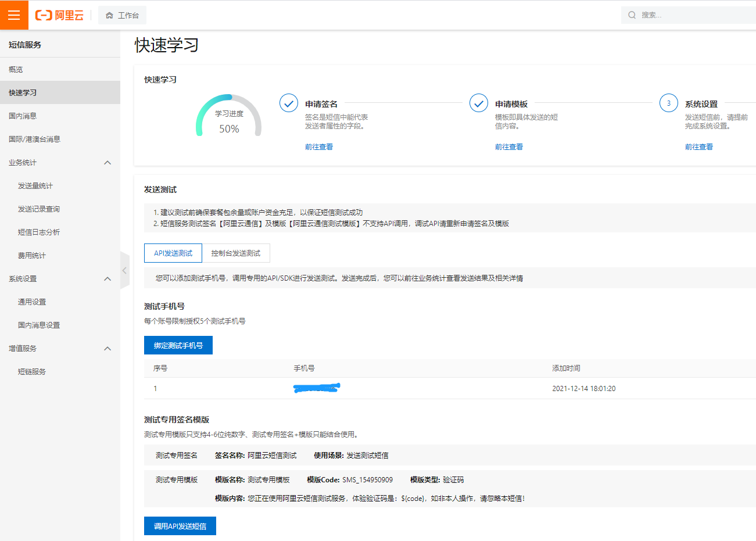Click the 添加时间 column header

(567, 368)
